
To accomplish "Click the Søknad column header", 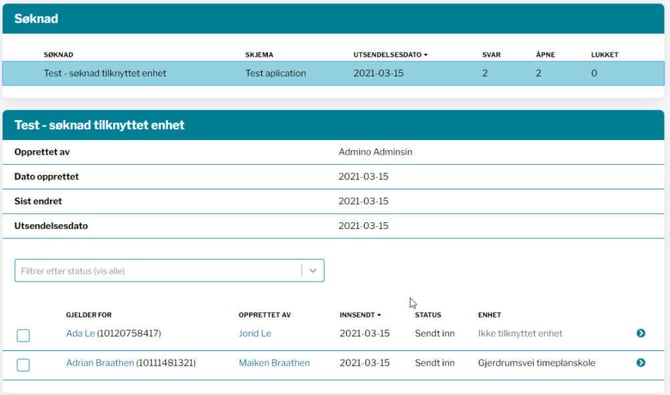I will pyautogui.click(x=58, y=55).
